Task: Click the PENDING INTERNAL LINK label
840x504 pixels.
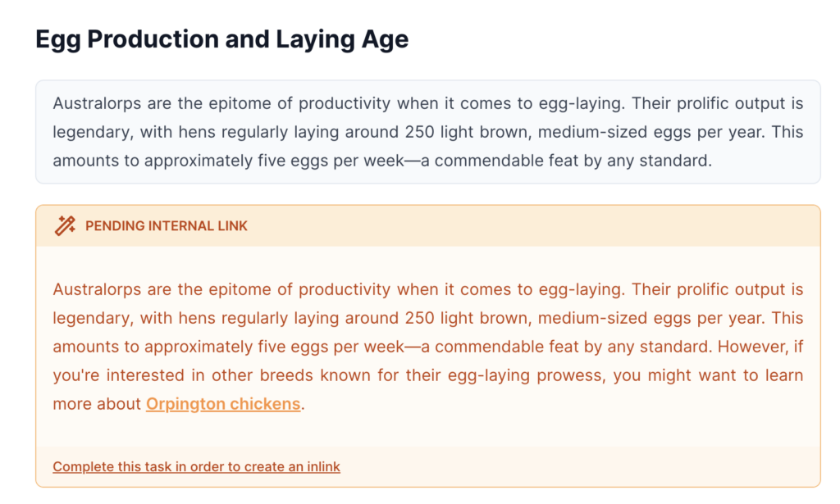Action: 167,225
